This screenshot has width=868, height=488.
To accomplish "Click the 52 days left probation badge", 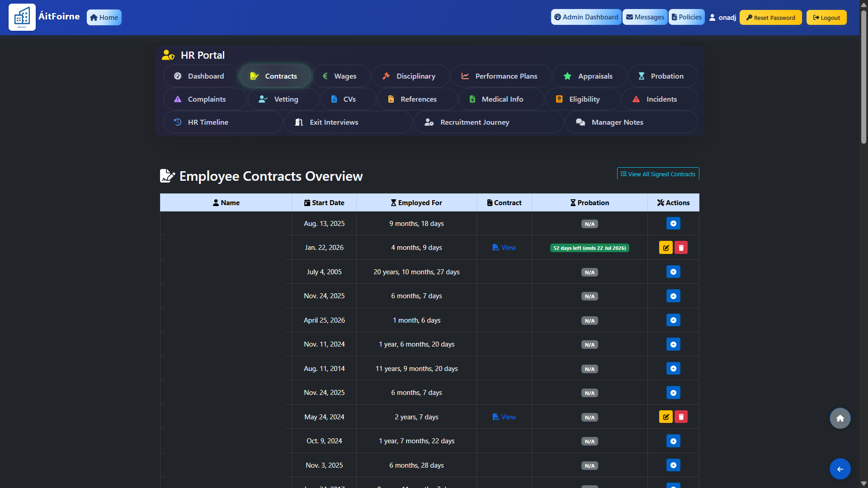I will (590, 248).
